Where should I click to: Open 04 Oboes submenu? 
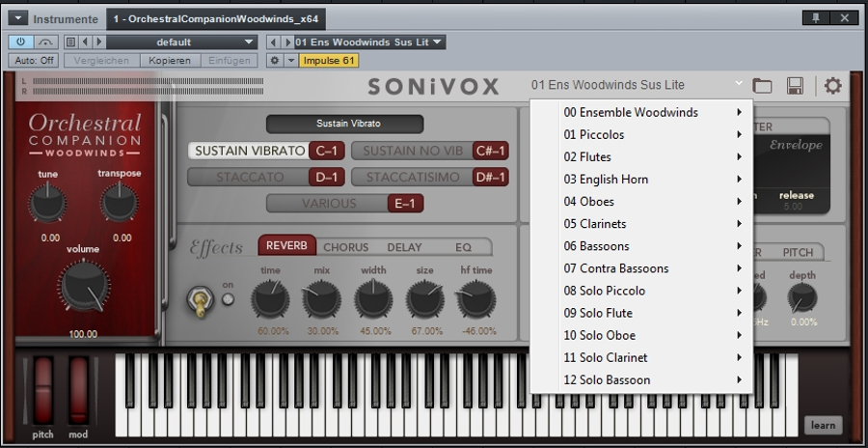pyautogui.click(x=641, y=201)
